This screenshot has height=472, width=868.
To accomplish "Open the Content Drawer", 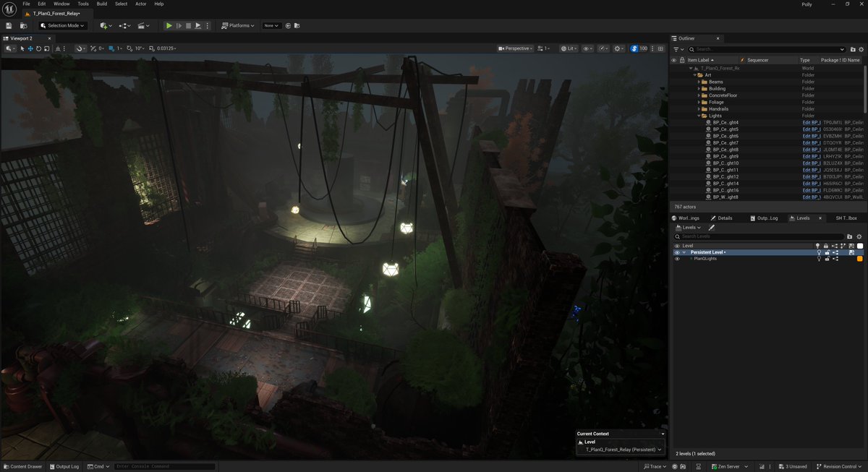I will 22,466.
